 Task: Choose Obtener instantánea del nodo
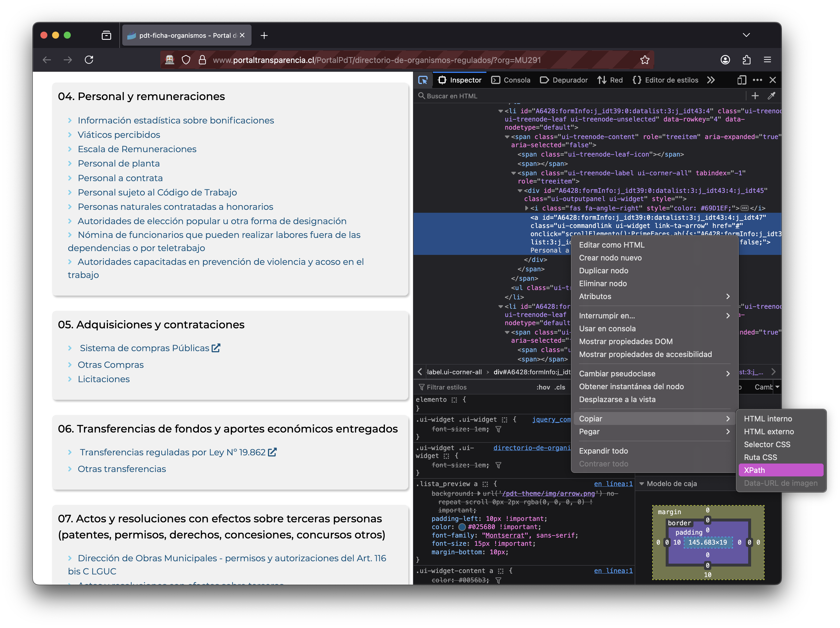(655, 387)
